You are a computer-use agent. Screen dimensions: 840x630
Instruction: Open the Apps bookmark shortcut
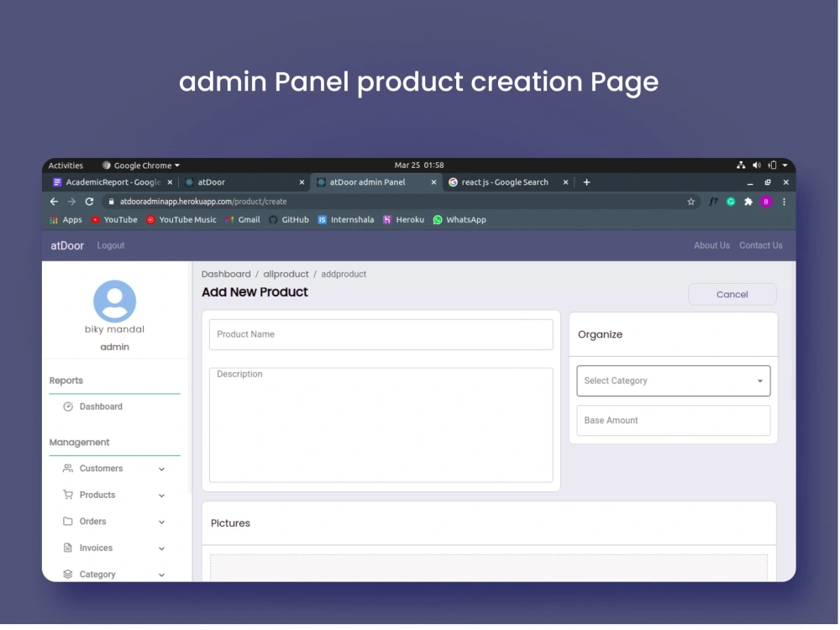point(66,219)
